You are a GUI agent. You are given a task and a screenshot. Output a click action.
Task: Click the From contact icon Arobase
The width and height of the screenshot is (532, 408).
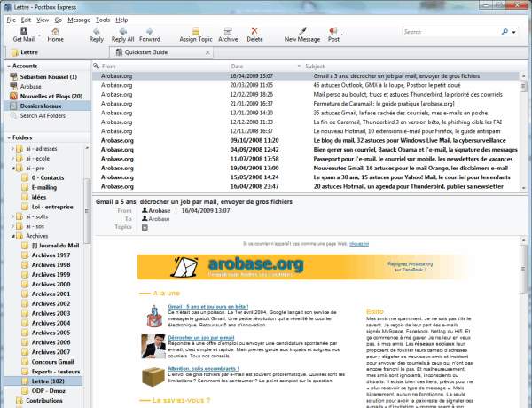[145, 210]
